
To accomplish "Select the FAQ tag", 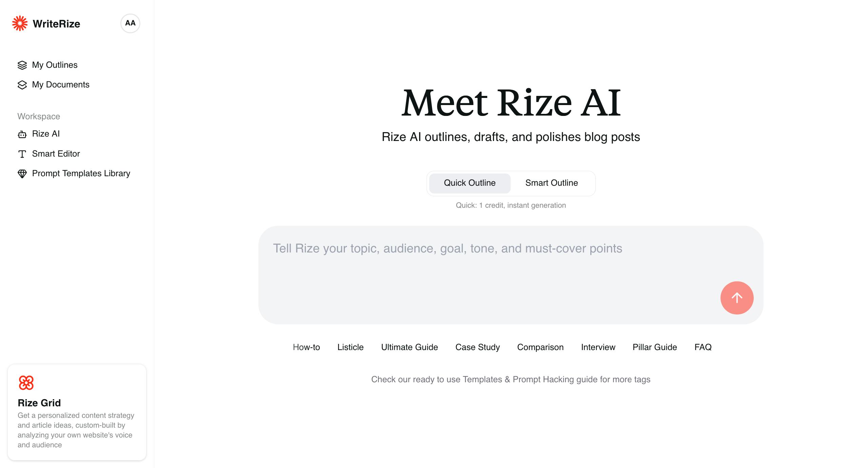I will tap(703, 347).
